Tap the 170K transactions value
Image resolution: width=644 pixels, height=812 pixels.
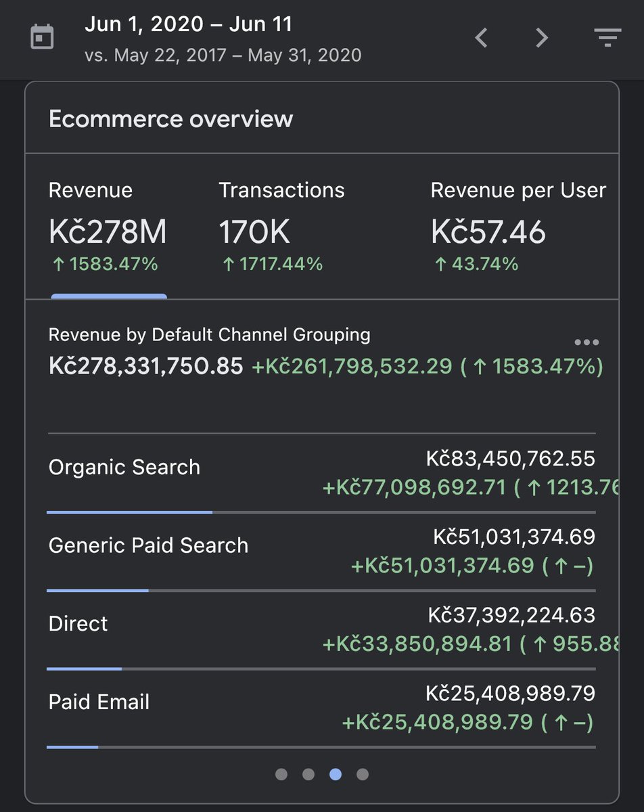(x=254, y=232)
